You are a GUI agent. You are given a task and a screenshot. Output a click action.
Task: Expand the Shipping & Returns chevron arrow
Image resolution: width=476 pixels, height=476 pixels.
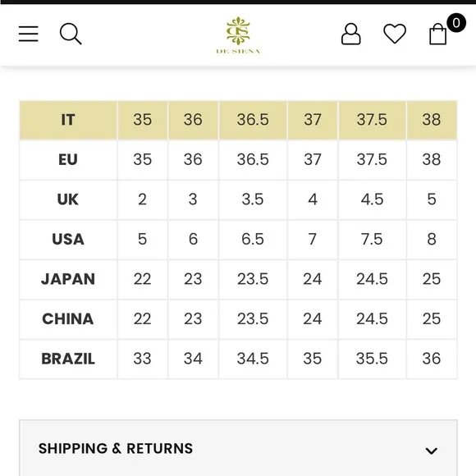point(431,451)
